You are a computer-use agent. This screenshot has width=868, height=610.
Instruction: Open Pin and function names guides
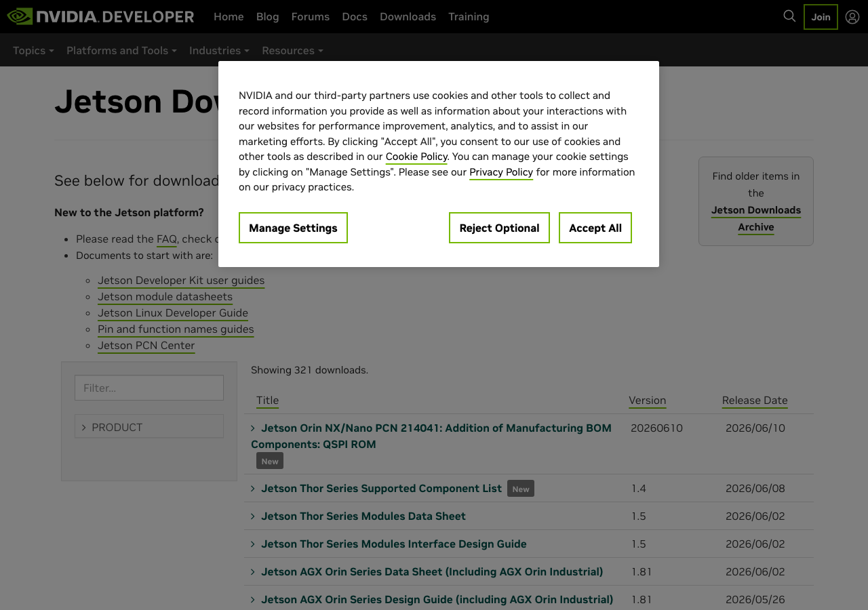click(176, 329)
